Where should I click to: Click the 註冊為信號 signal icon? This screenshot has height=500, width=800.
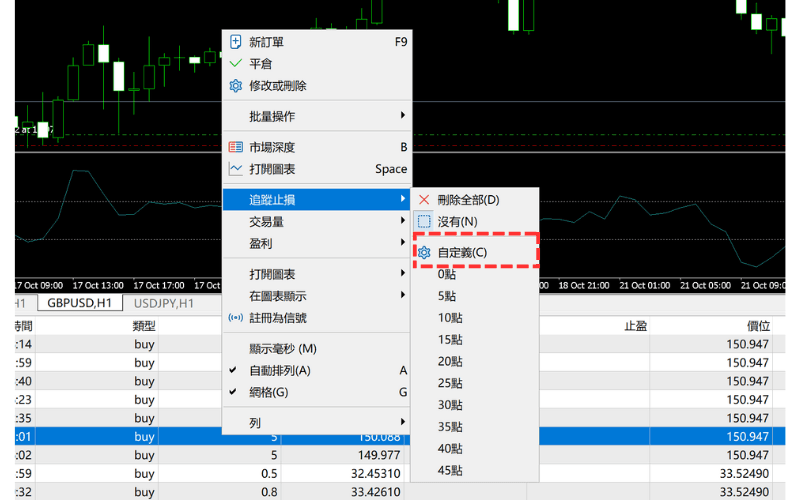[x=236, y=318]
